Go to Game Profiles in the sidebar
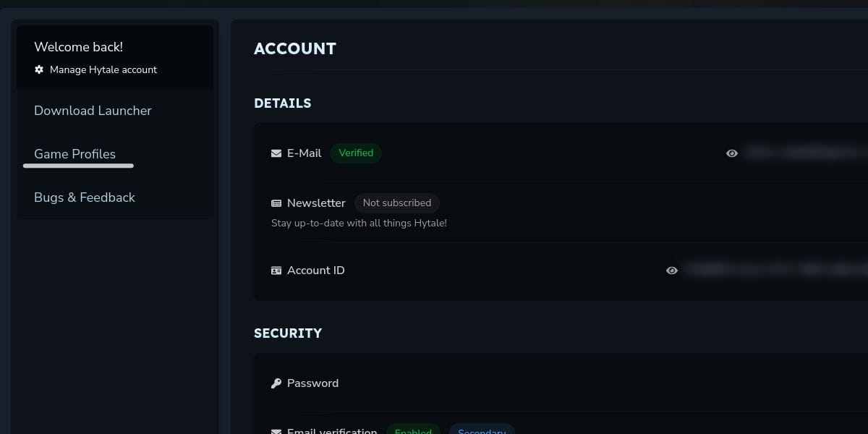868x434 pixels. (75, 154)
